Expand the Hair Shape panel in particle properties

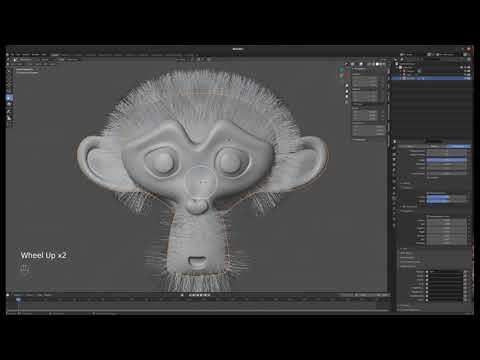click(x=433, y=253)
